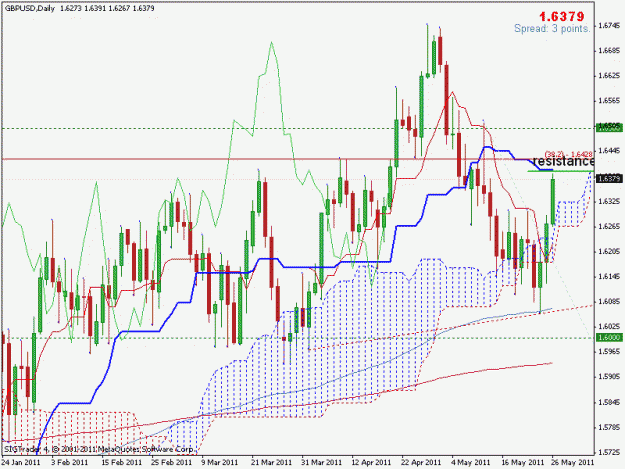This screenshot has height=469, width=625.
Task: Click the 1.6625 price axis label
Action: click(x=609, y=76)
